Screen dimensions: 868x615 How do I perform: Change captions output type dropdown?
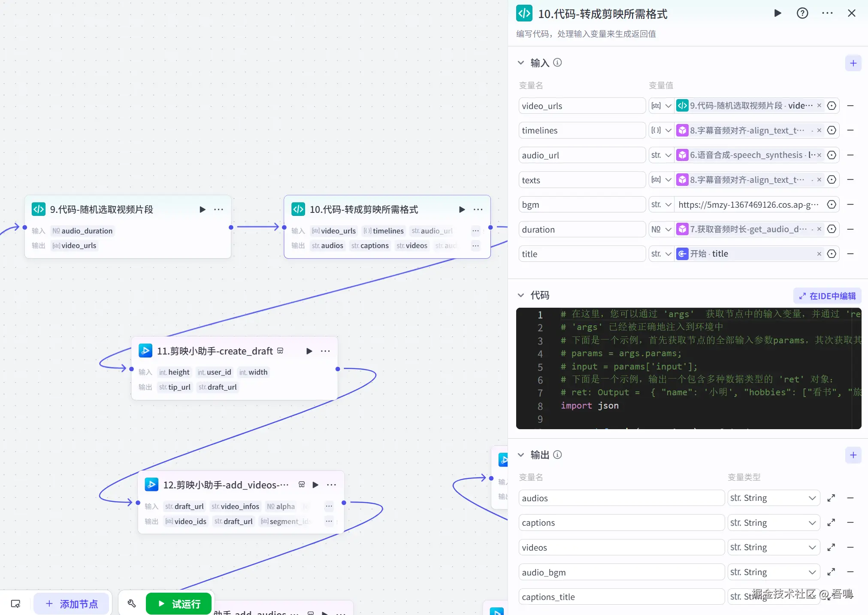pos(773,523)
